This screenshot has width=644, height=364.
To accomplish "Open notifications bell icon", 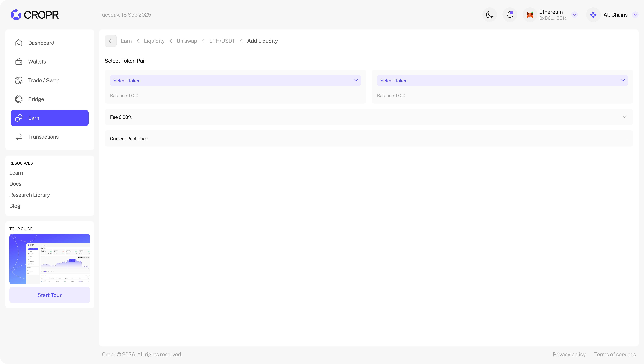I will click(510, 15).
